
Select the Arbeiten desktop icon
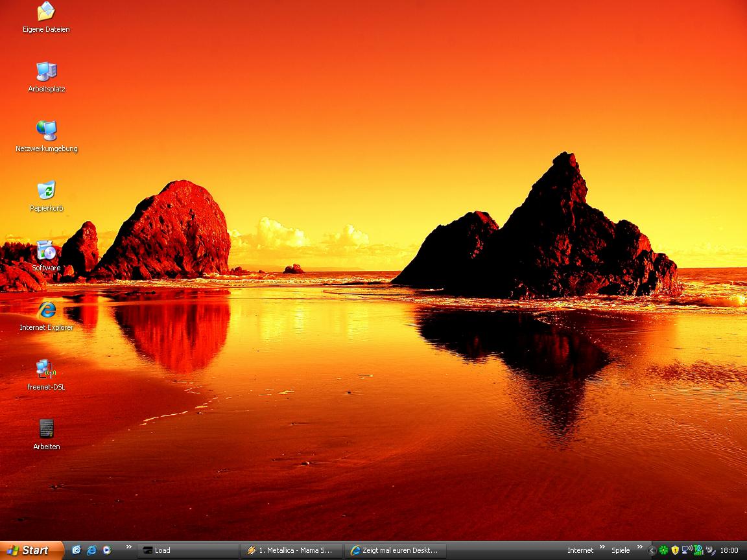(x=46, y=434)
